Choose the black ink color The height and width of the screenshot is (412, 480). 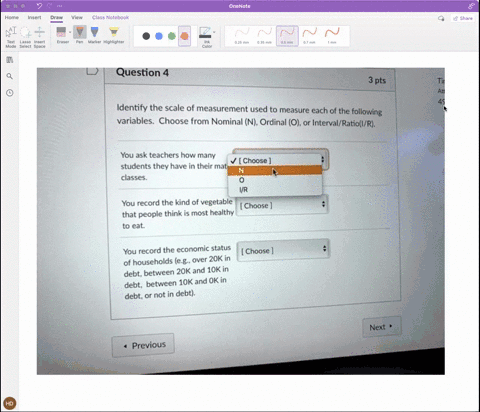pyautogui.click(x=146, y=36)
